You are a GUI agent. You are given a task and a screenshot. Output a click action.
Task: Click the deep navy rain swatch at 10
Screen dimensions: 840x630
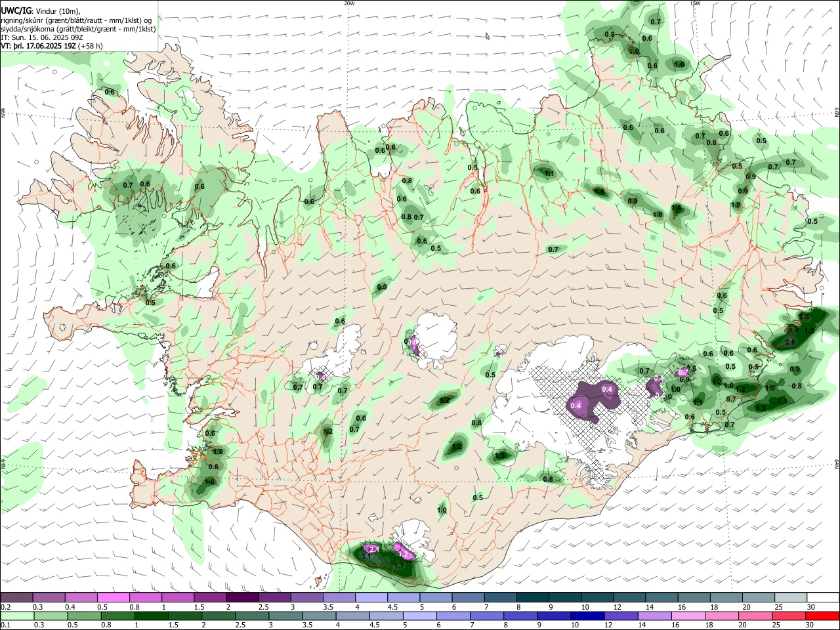[x=587, y=616]
